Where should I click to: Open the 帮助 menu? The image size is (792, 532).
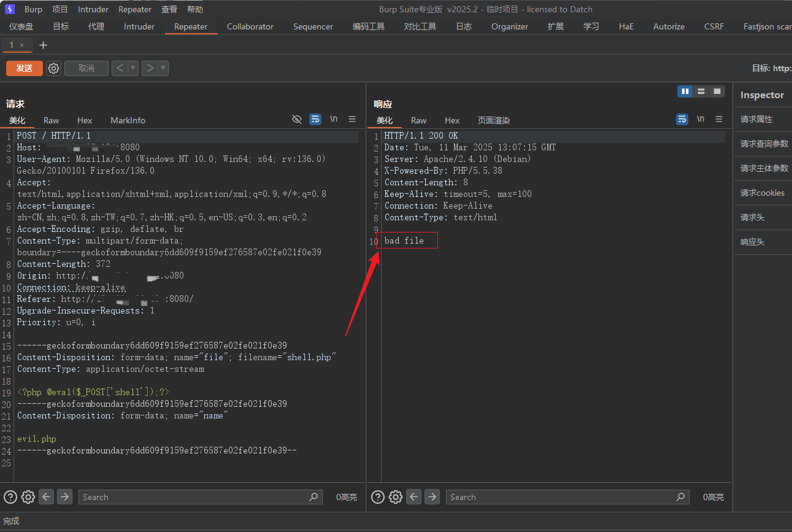tap(195, 9)
